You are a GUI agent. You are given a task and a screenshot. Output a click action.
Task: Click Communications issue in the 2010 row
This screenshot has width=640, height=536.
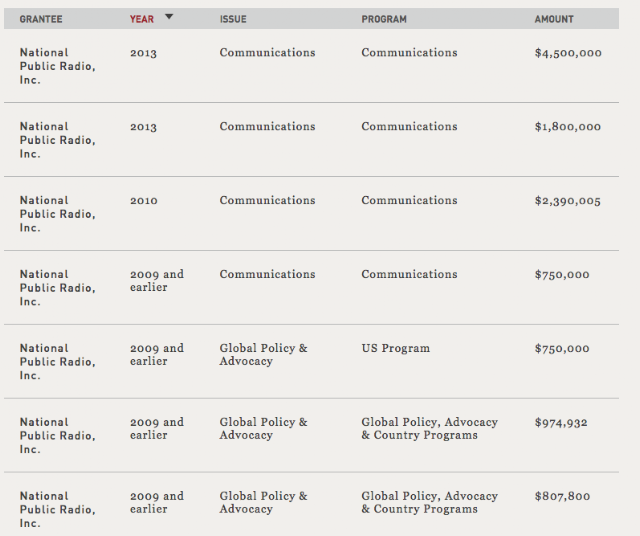[267, 200]
